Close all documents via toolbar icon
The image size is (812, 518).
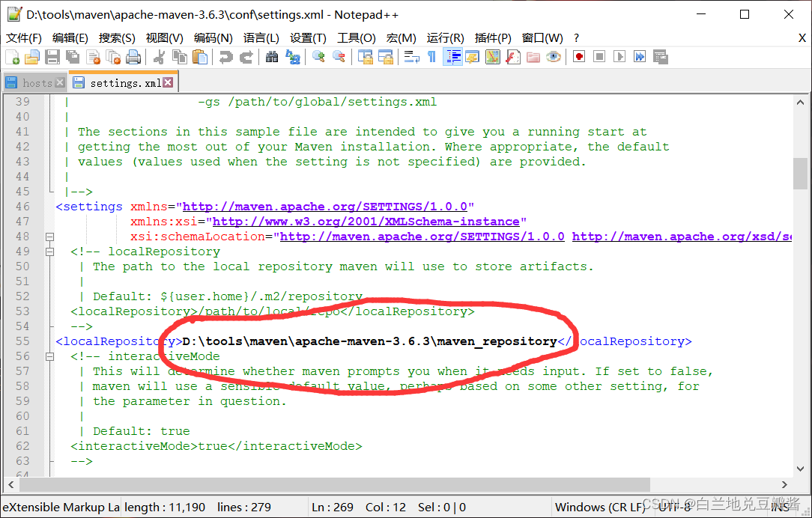(x=113, y=57)
